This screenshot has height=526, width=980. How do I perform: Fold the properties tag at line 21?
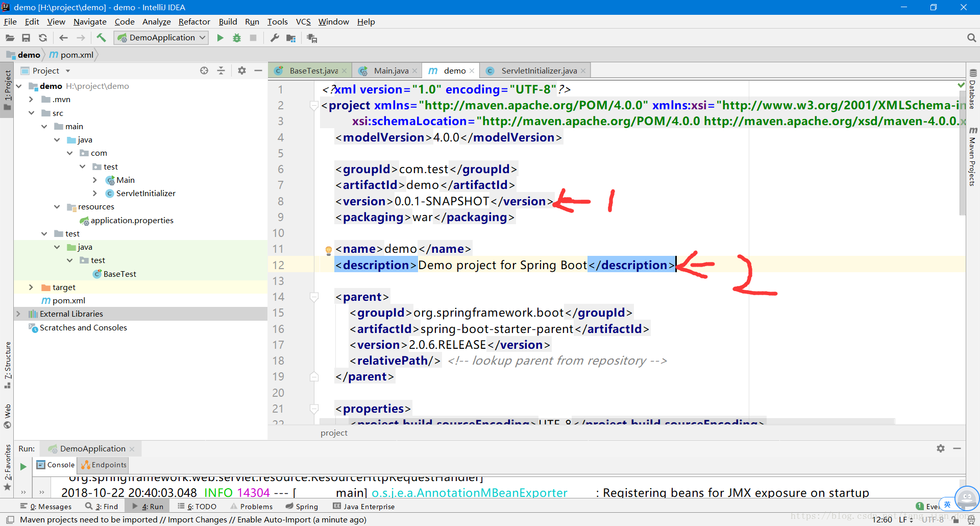[x=314, y=409]
